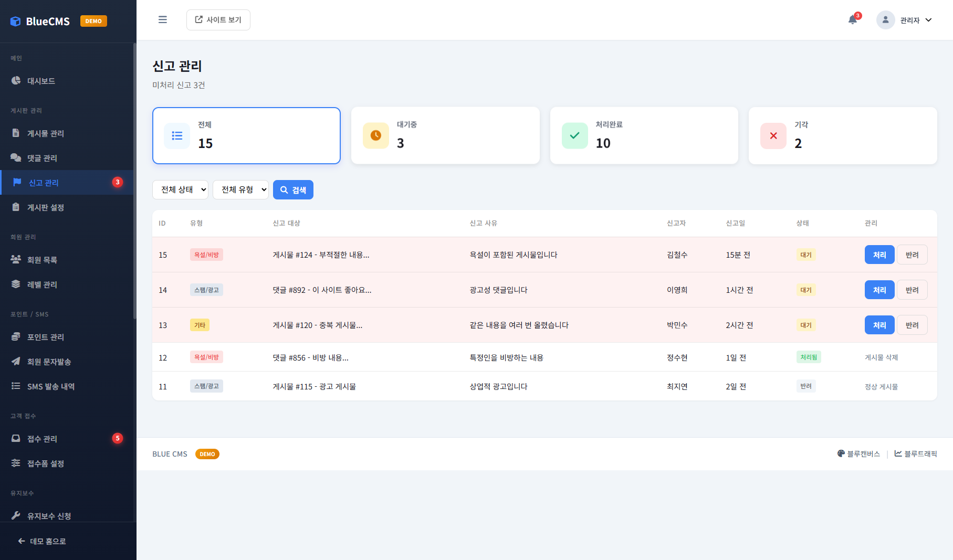Image resolution: width=953 pixels, height=560 pixels.
Task: Open 댓글 관리 in the sidebar
Action: click(42, 158)
